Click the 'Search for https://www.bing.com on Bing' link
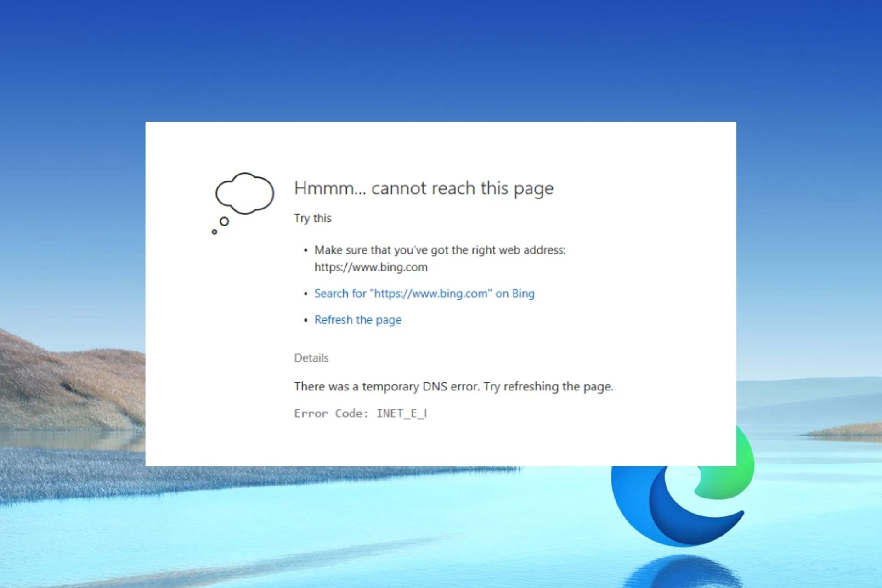The width and height of the screenshot is (882, 588). (x=424, y=294)
